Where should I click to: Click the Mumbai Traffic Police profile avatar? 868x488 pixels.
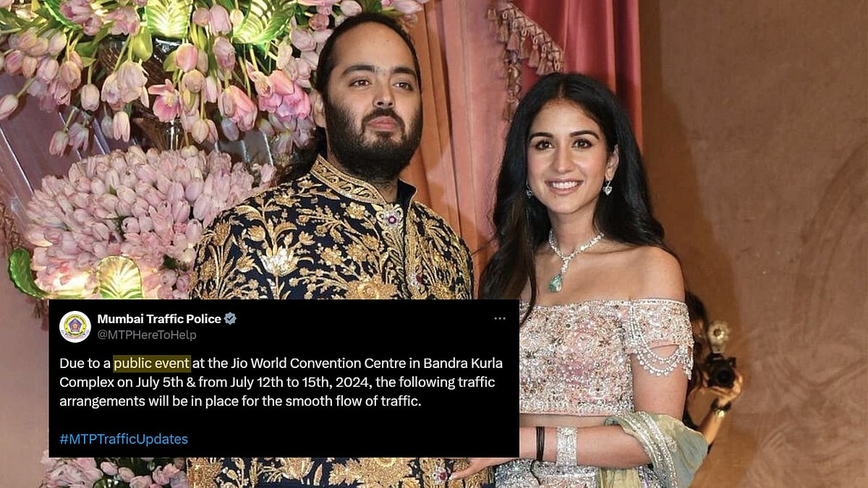[75, 327]
